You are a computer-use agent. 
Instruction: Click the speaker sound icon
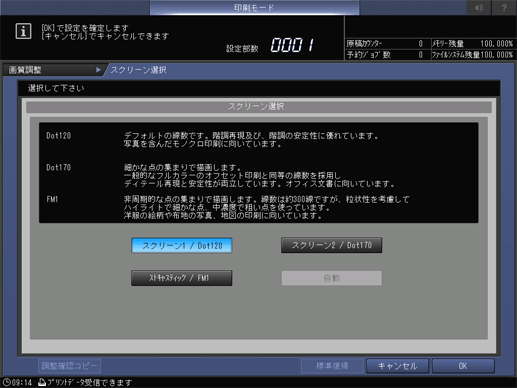(x=479, y=7)
